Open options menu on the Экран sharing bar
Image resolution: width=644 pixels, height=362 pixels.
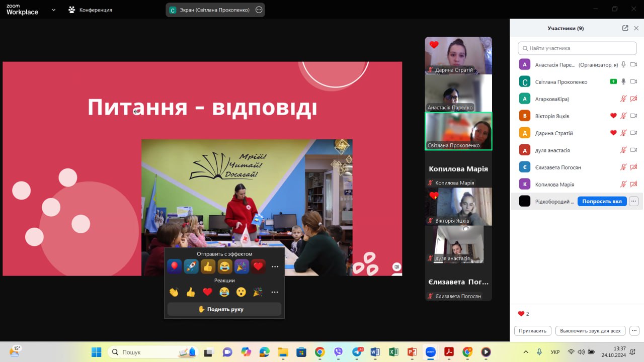tap(259, 10)
